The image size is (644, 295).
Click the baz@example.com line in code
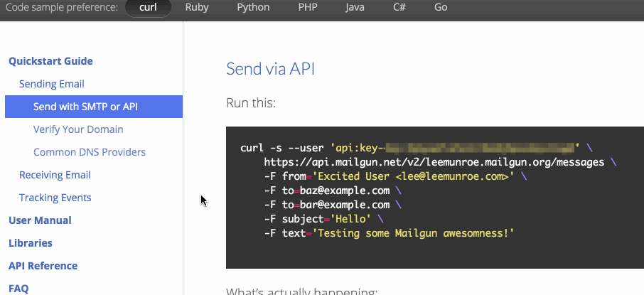[333, 191]
